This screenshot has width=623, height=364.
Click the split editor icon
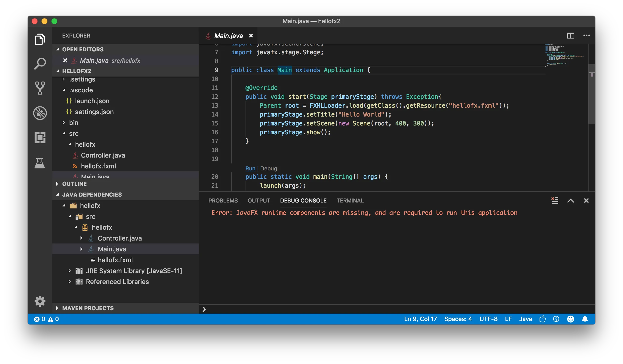pyautogui.click(x=570, y=36)
